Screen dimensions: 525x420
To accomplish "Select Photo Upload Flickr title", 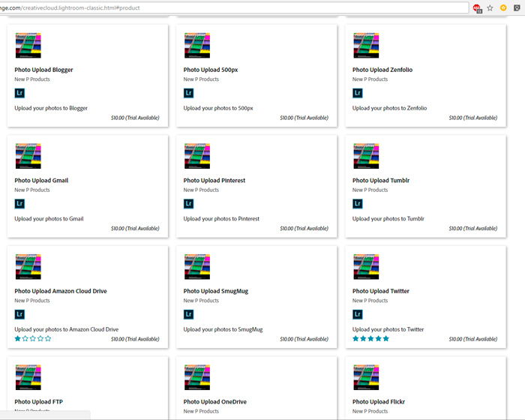I will (379, 401).
